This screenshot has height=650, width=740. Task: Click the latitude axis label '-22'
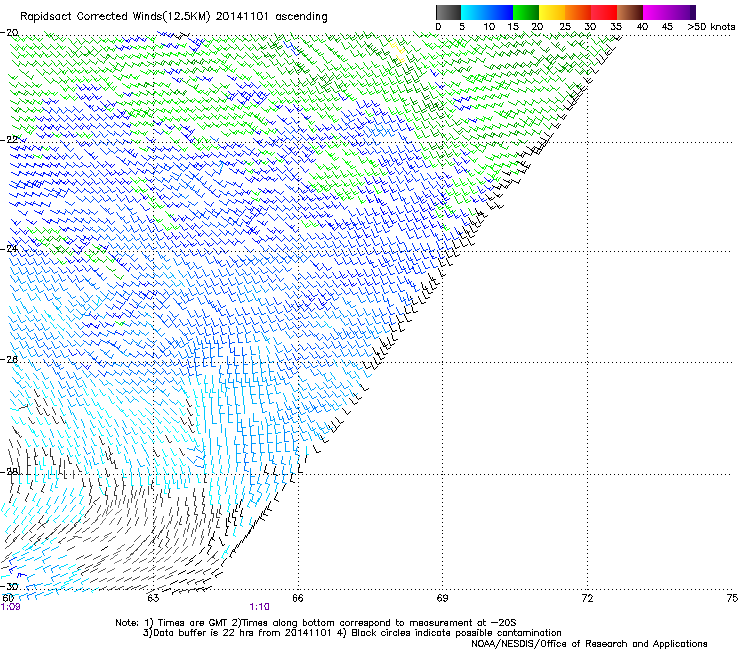pyautogui.click(x=9, y=140)
